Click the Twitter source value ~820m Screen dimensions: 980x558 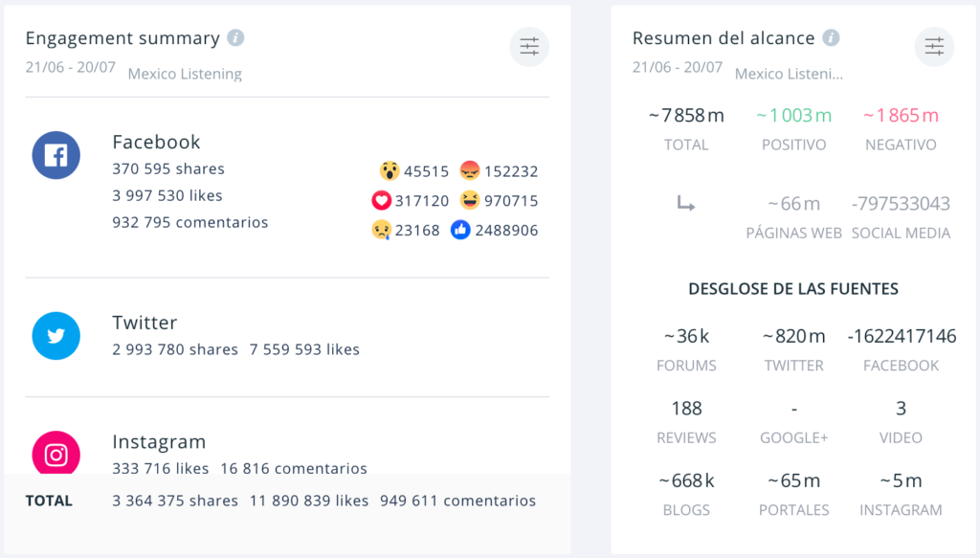(x=793, y=336)
